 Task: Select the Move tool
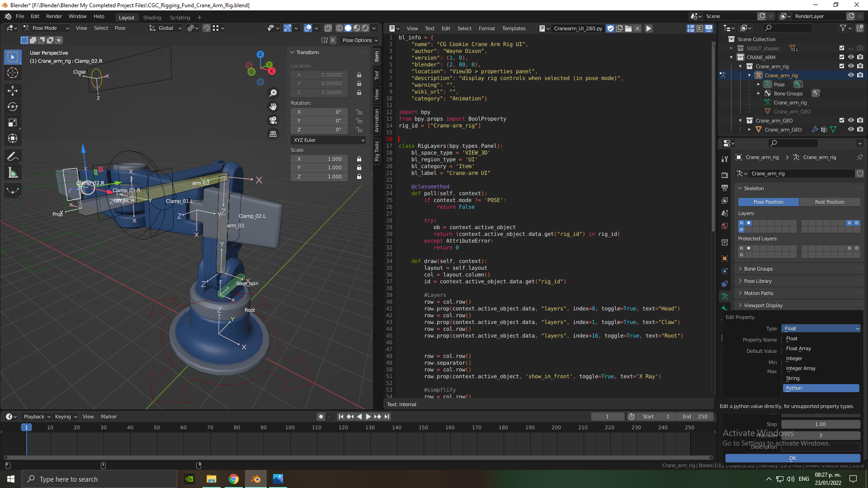coord(13,91)
